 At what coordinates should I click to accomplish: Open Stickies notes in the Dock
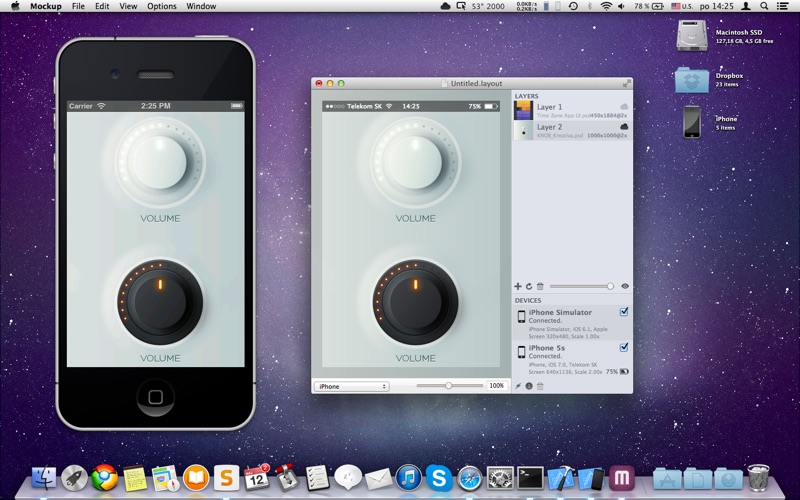(x=135, y=479)
